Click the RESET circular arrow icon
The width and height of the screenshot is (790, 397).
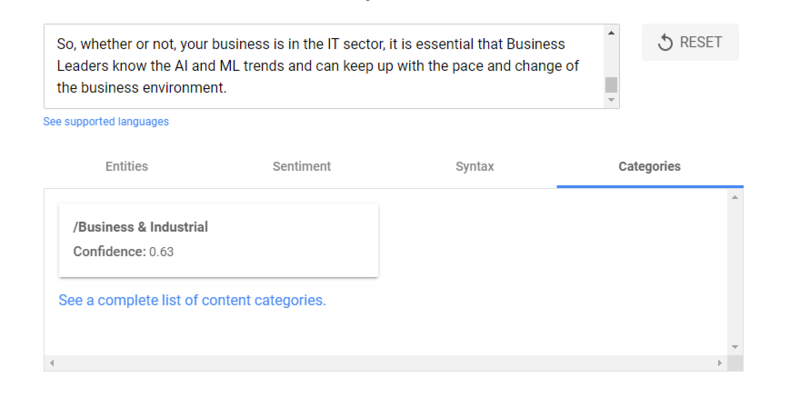pyautogui.click(x=665, y=42)
